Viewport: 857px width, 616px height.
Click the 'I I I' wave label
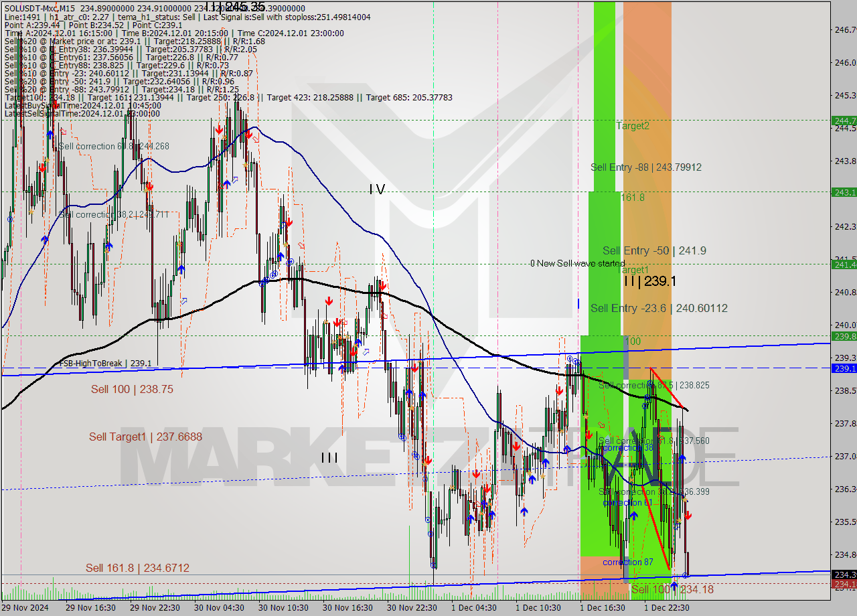point(329,458)
